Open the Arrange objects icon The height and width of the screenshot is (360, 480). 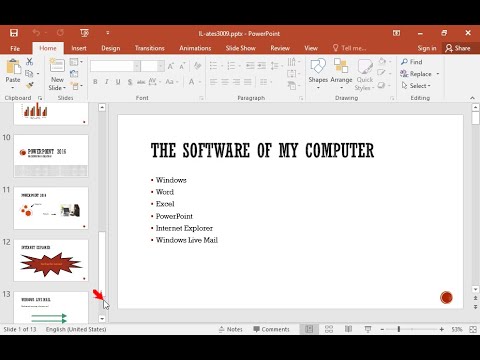point(341,66)
